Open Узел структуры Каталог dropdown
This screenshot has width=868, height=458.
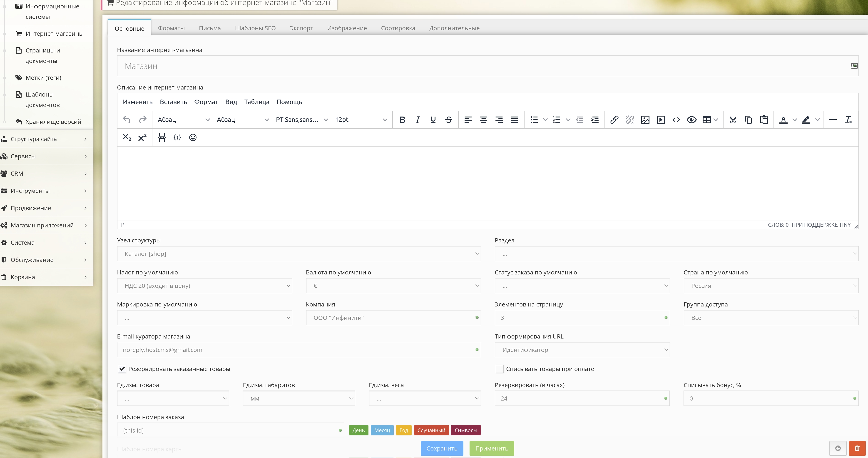(x=299, y=254)
